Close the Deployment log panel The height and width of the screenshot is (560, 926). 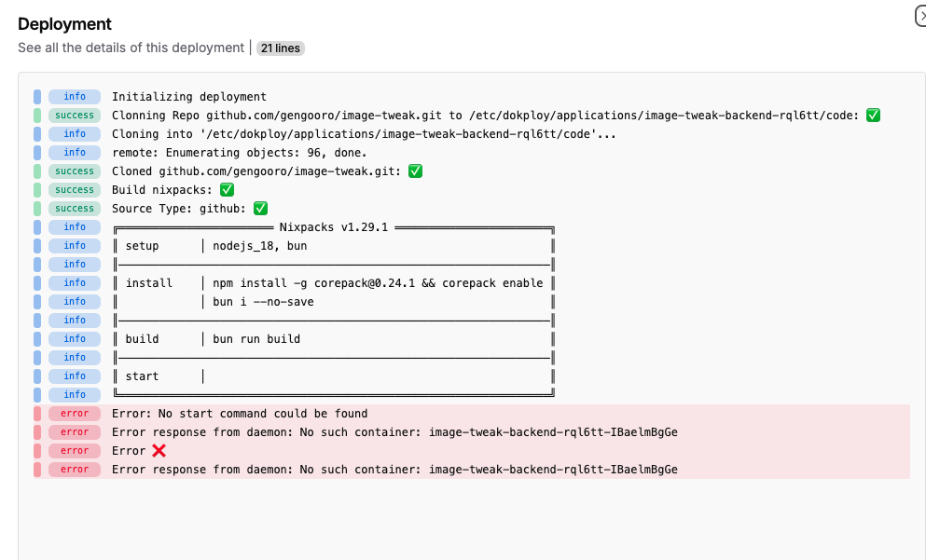921,16
